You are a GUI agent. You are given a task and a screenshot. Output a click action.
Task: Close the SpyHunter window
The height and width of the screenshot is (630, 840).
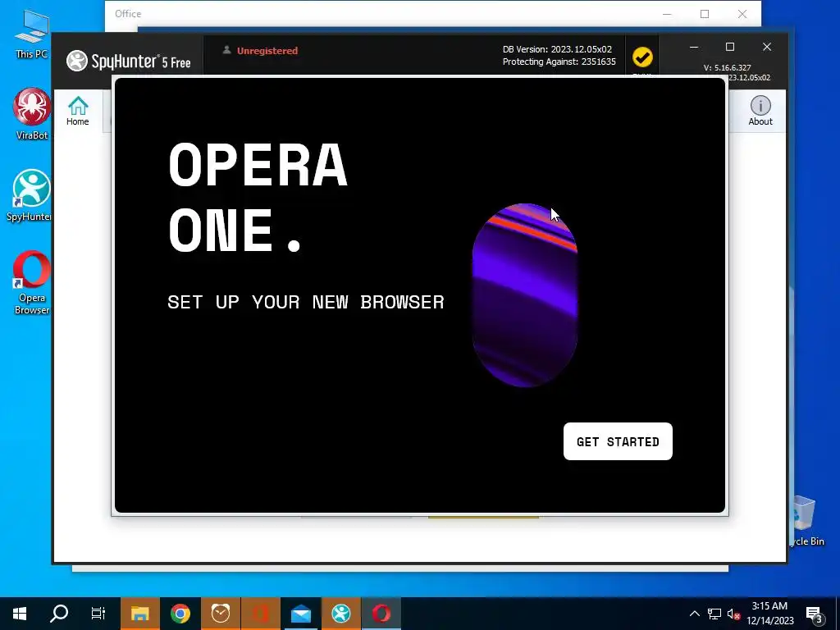point(767,47)
